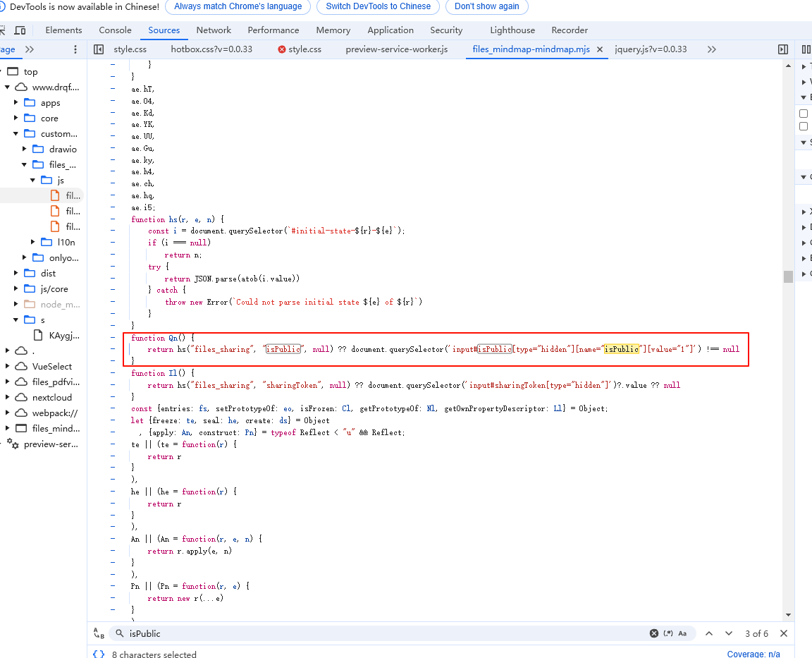Click Always match Chrome's language button
Viewport: 812px width, 658px height.
(x=238, y=7)
